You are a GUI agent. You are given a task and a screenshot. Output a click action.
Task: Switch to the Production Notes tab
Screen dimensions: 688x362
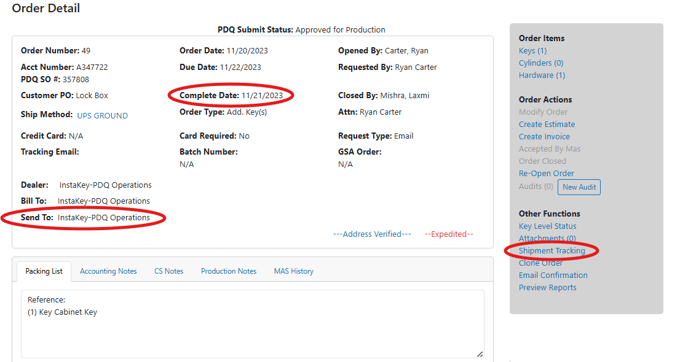click(x=228, y=271)
